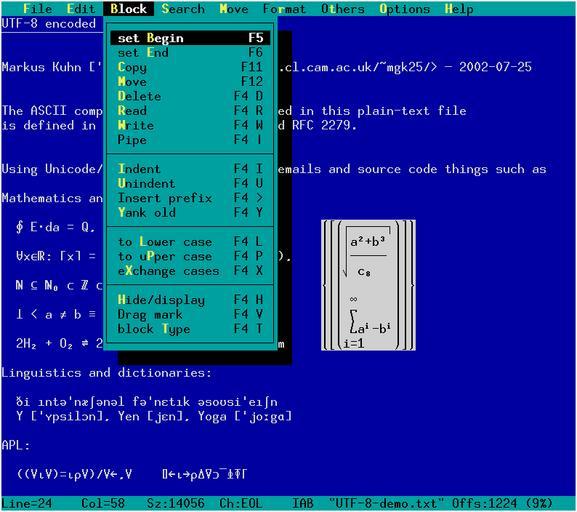Toggle Hide/display block option
Screen dimensions: 577x512
[190, 300]
